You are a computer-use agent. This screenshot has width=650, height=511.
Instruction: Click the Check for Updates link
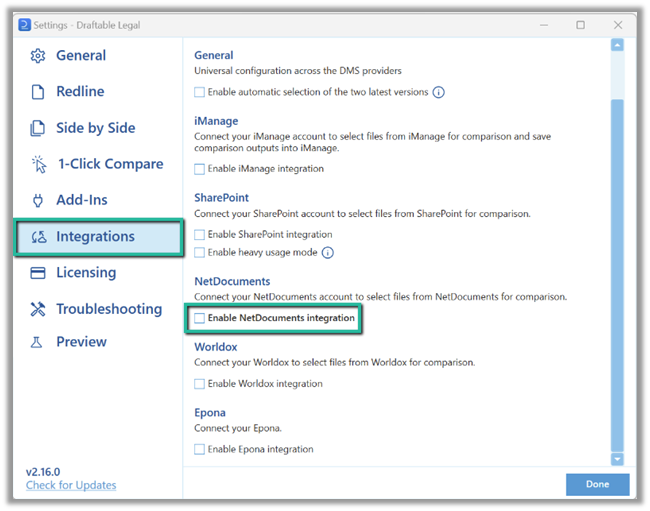point(71,485)
